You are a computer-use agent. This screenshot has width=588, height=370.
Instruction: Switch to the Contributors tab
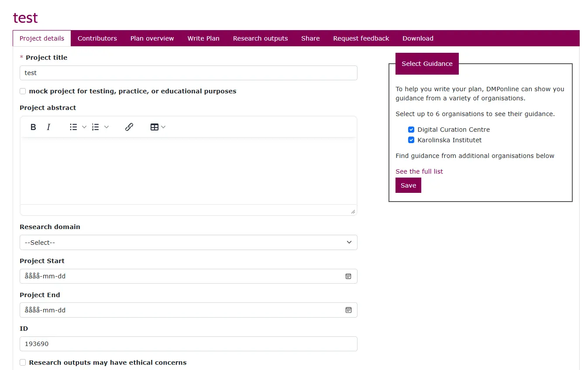(x=97, y=38)
